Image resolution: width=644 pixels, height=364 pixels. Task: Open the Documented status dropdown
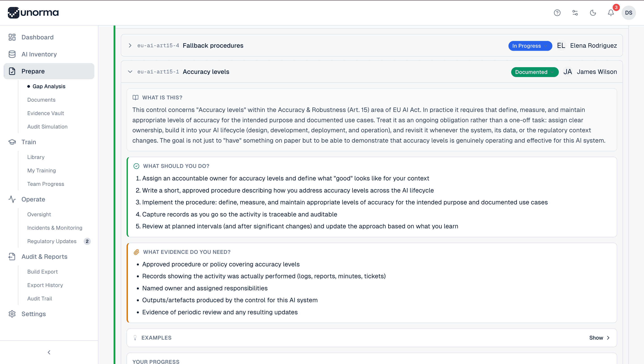[x=534, y=72]
